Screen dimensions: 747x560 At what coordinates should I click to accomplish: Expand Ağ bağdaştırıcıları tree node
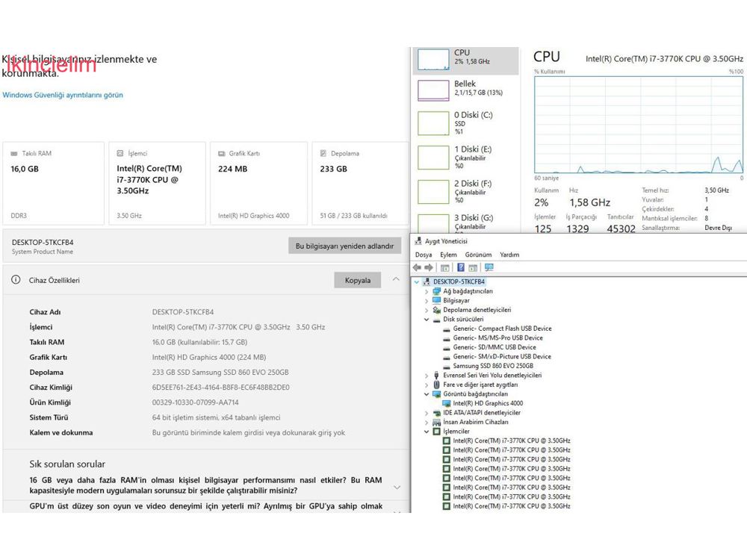[x=427, y=291]
